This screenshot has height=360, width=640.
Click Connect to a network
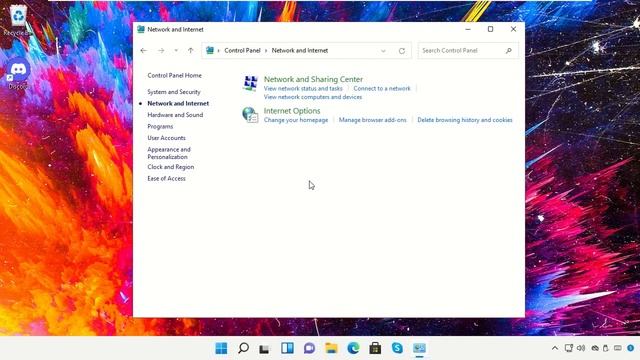pyautogui.click(x=382, y=88)
